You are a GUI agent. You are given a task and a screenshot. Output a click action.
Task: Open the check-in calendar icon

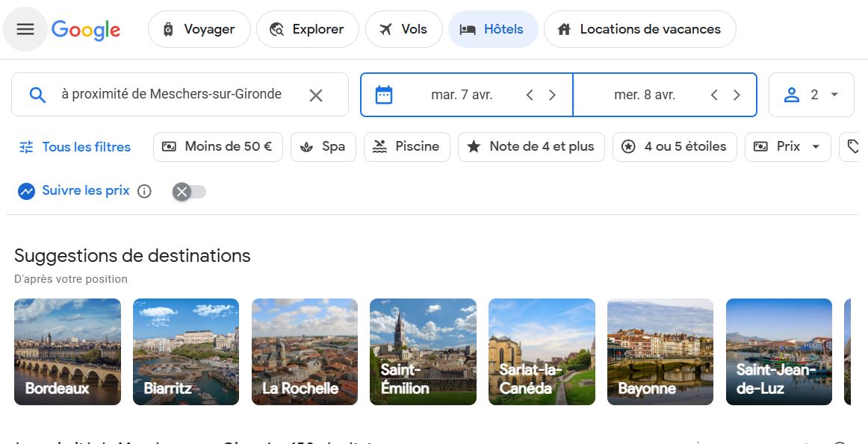(x=384, y=95)
